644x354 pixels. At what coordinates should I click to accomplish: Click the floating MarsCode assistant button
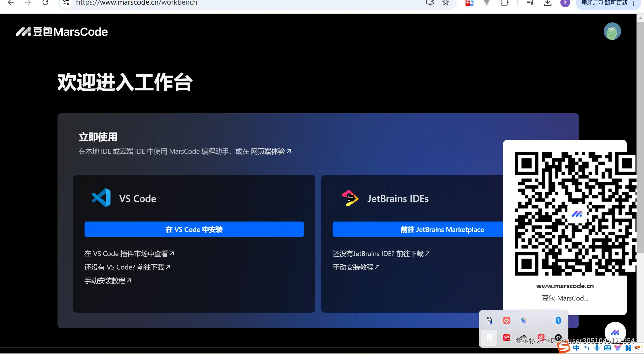[x=615, y=332]
